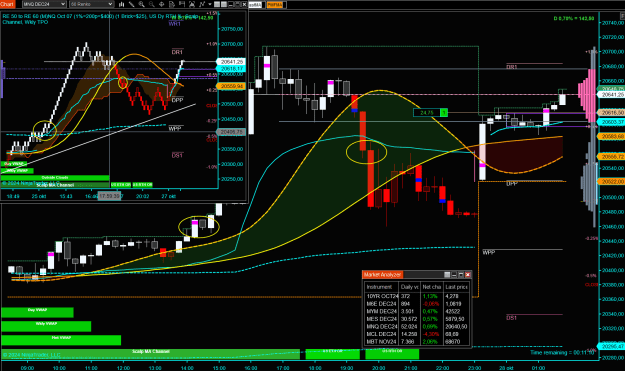Screen dimensions: 625x371
Task: Click the Market Analyzer title tab
Action: click(x=382, y=275)
